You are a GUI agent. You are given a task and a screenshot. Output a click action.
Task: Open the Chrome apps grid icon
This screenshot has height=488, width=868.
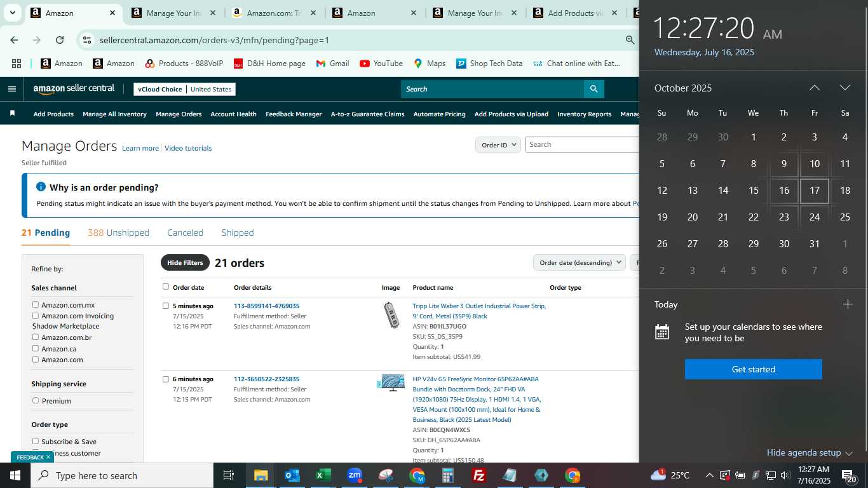click(x=17, y=64)
